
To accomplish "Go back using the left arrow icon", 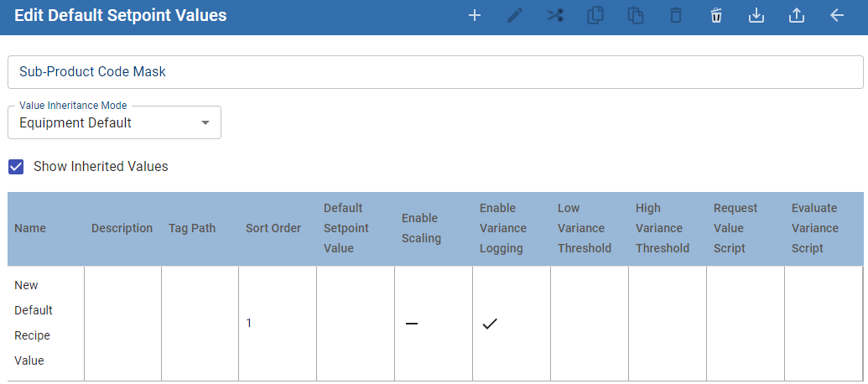I will pyautogui.click(x=837, y=16).
